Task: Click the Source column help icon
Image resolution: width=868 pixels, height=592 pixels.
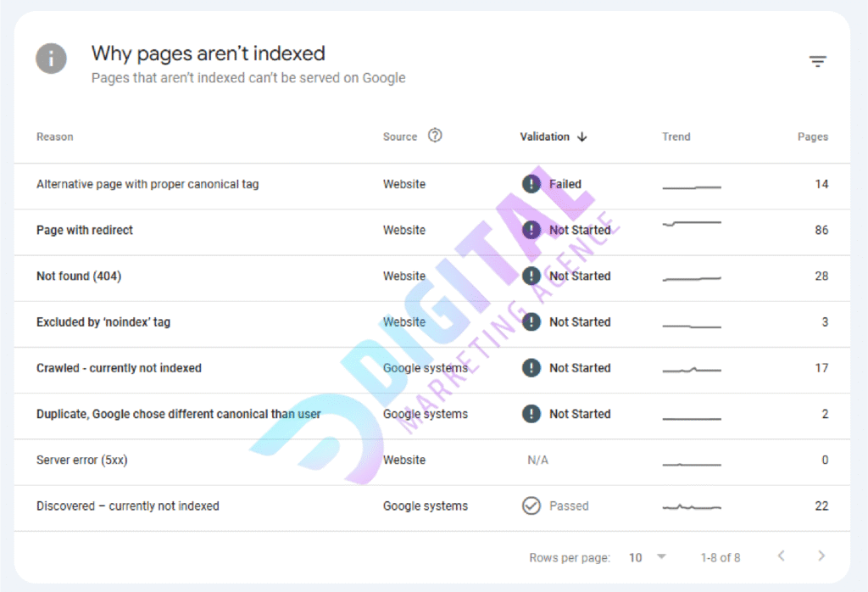Action: pyautogui.click(x=435, y=136)
